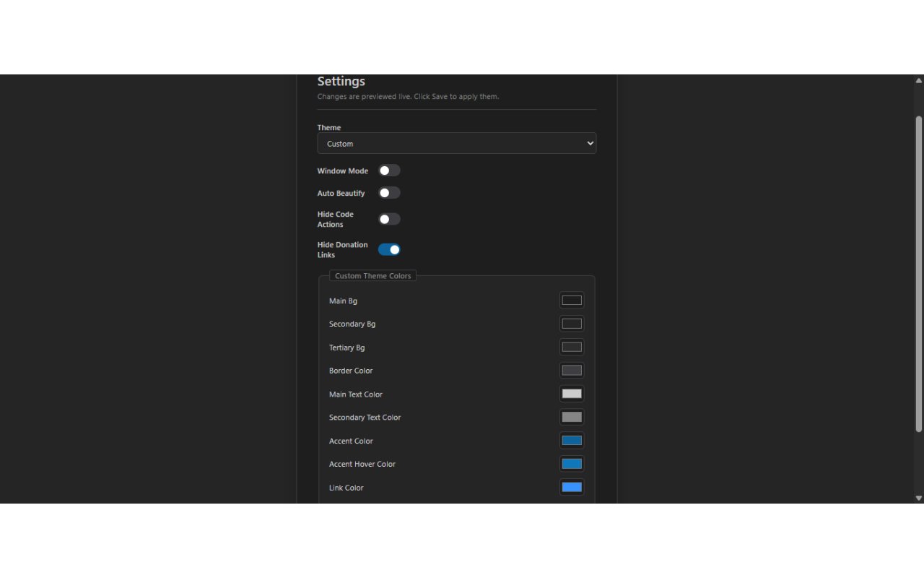Viewport: 924px width, 578px height.
Task: Click the Link Color label
Action: click(x=346, y=488)
